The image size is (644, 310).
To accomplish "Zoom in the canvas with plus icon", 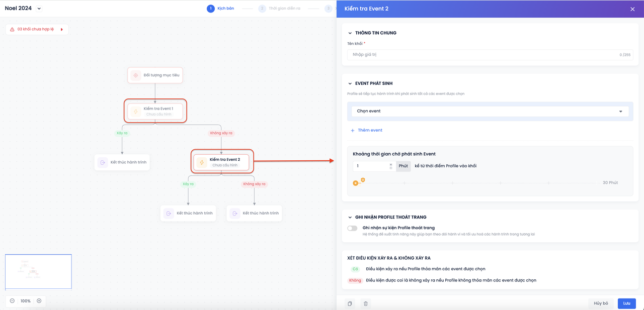I will 39,301.
